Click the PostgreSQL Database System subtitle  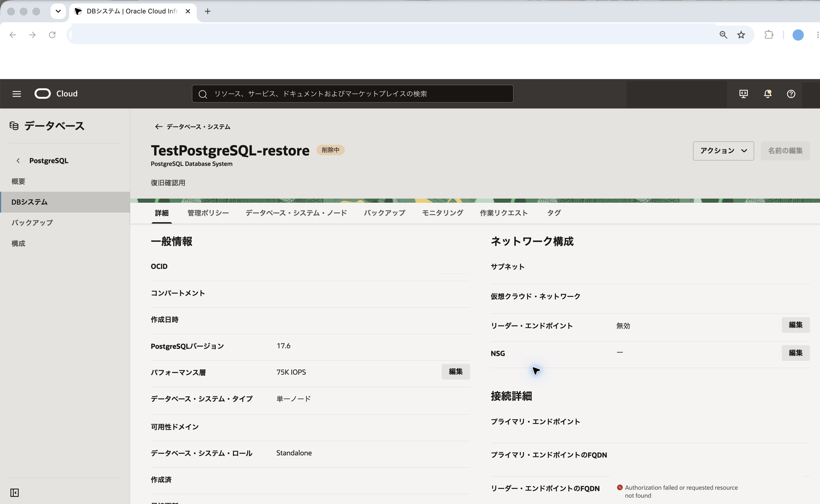pos(192,164)
